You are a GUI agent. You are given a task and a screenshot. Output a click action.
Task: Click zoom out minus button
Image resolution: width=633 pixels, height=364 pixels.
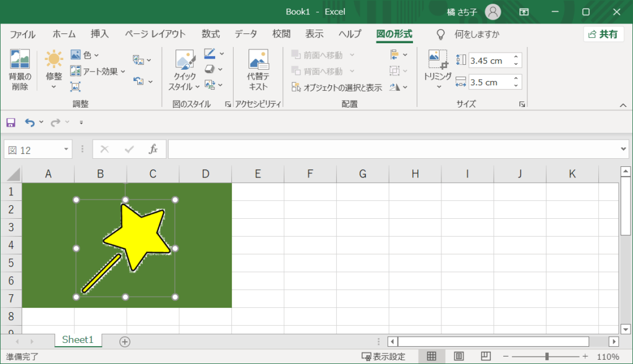tap(506, 357)
